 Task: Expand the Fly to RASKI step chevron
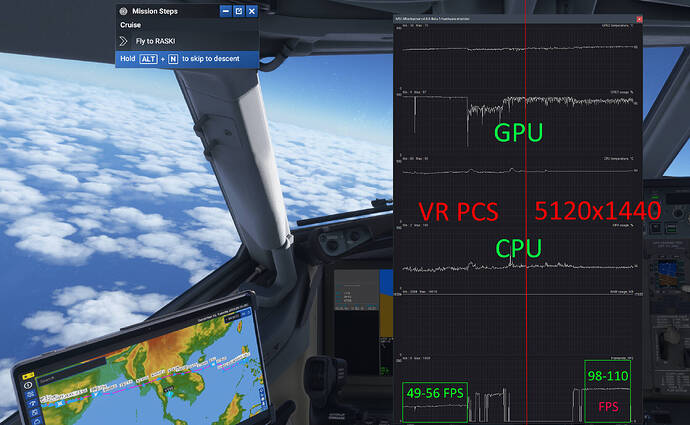click(x=123, y=41)
